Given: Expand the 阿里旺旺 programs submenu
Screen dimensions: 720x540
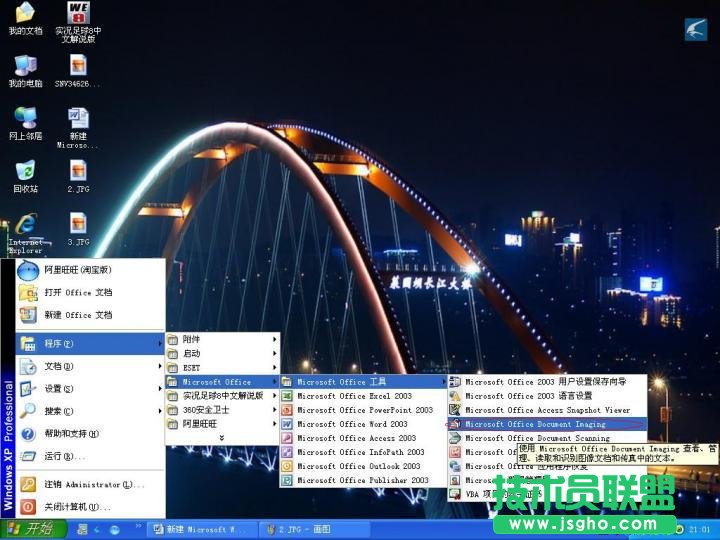Looking at the screenshot, I should point(223,424).
